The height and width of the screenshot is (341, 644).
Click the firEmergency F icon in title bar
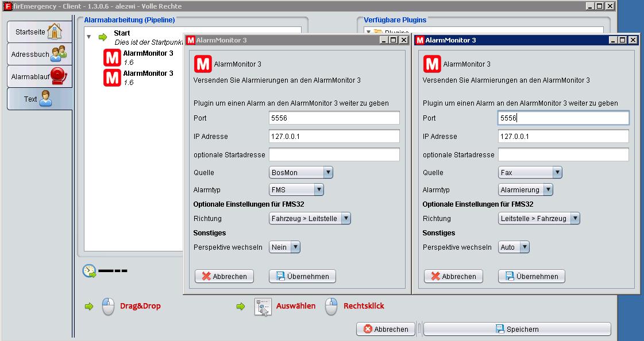(x=7, y=6)
